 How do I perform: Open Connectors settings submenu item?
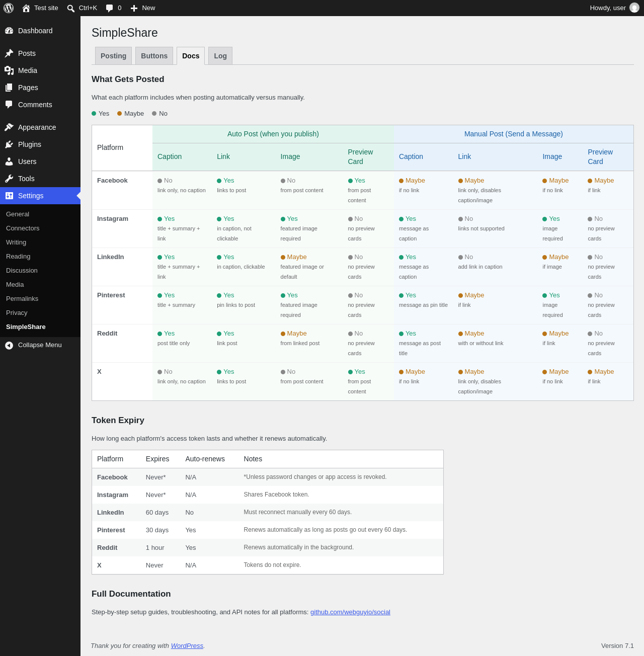(x=23, y=228)
